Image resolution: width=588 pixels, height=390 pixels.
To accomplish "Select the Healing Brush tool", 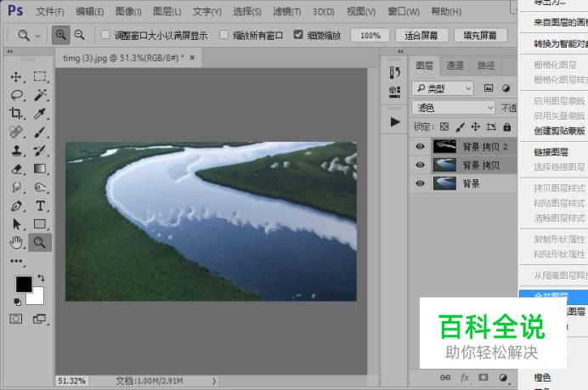I will click(x=16, y=132).
